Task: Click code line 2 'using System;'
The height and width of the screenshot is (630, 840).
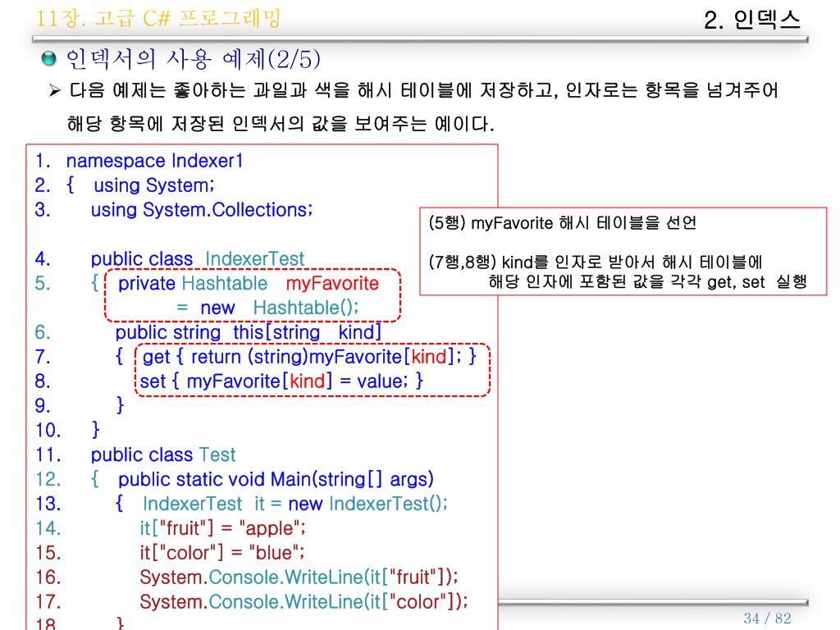Action: click(153, 185)
